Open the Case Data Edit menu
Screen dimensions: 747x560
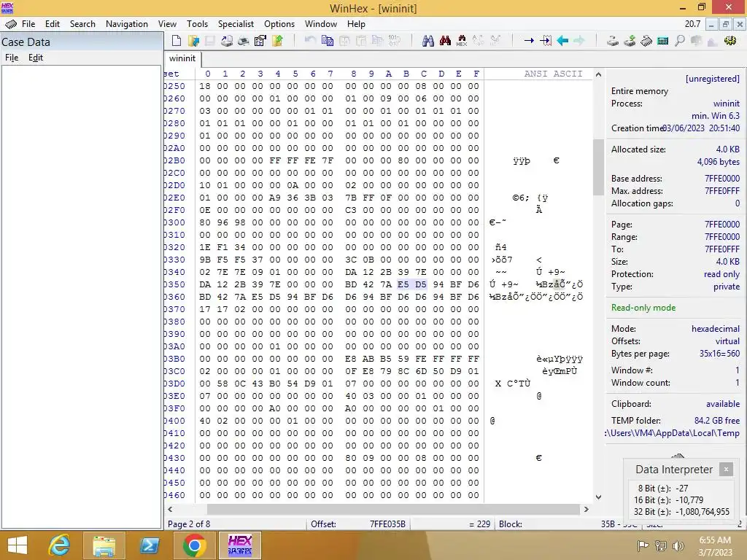(35, 58)
